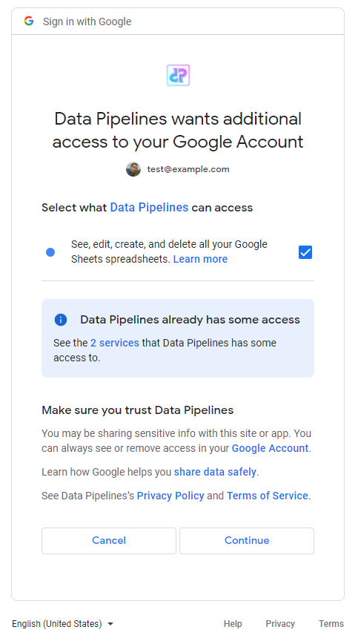Open the Terms footer link
358x644 pixels.
331,624
